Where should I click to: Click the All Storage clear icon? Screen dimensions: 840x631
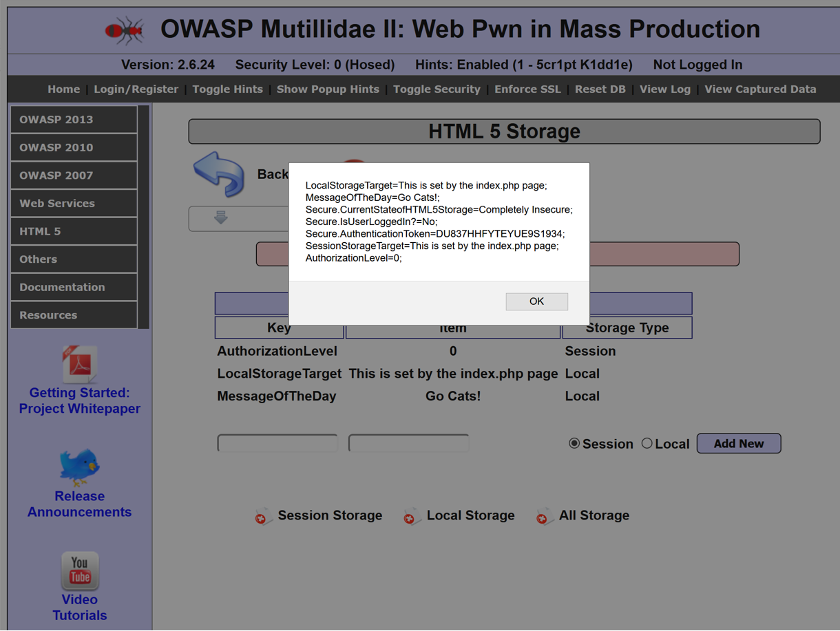(x=545, y=516)
